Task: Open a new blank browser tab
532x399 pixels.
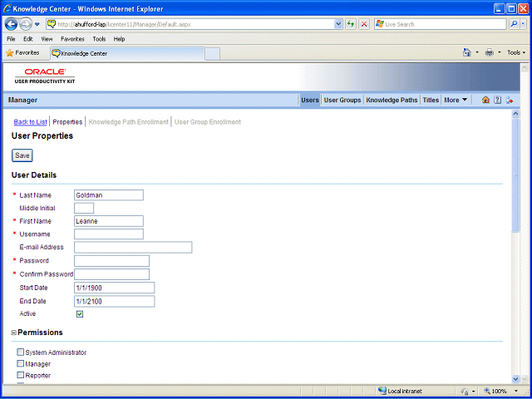Action: coord(213,54)
